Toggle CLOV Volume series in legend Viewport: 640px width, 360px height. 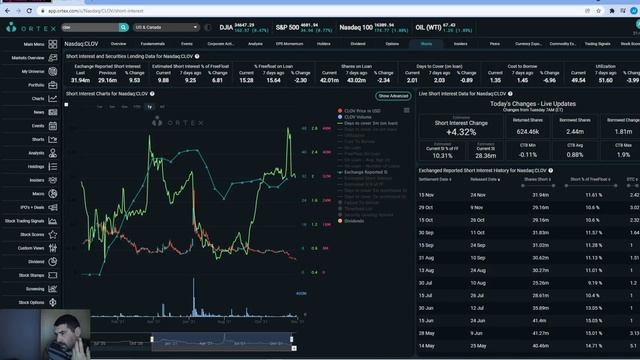point(355,117)
